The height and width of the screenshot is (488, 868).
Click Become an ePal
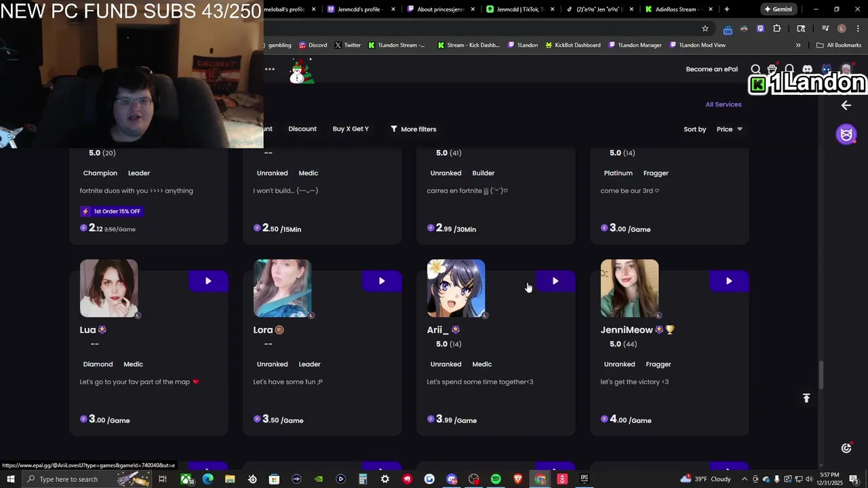point(711,69)
